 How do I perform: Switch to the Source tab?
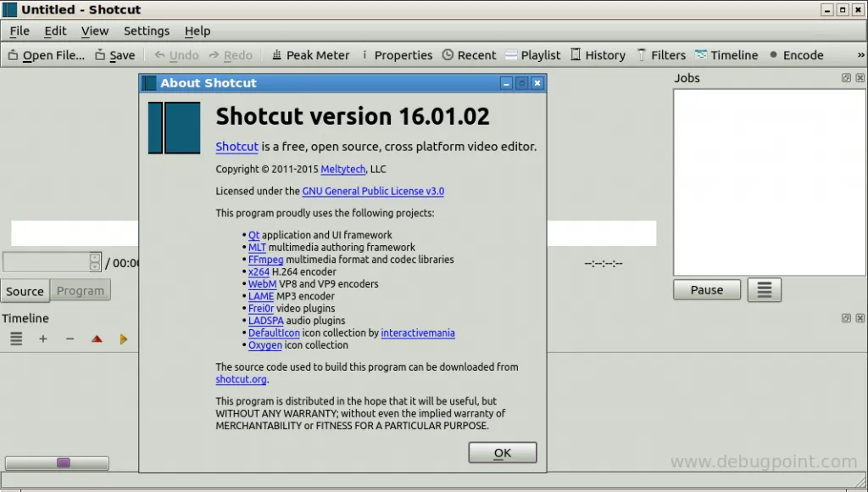coord(25,291)
